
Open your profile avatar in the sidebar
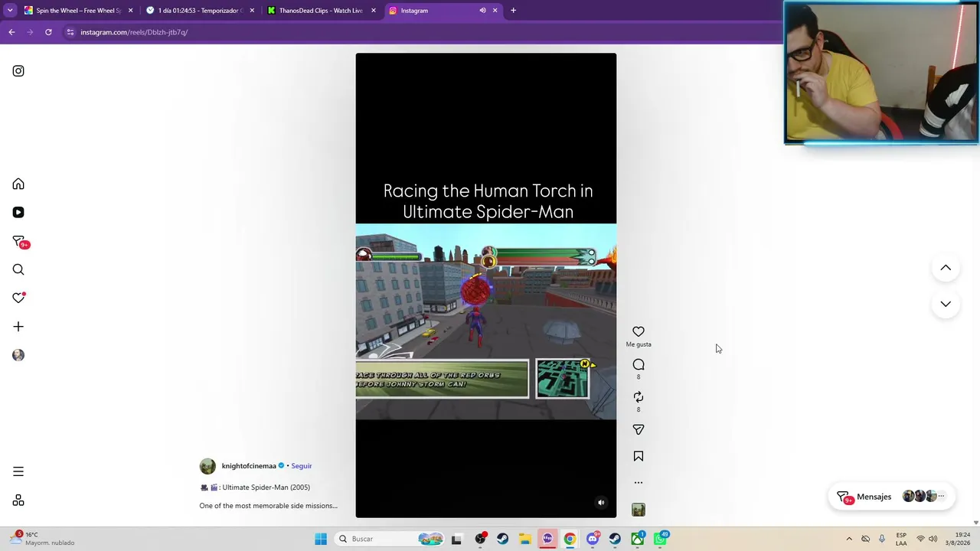[18, 355]
